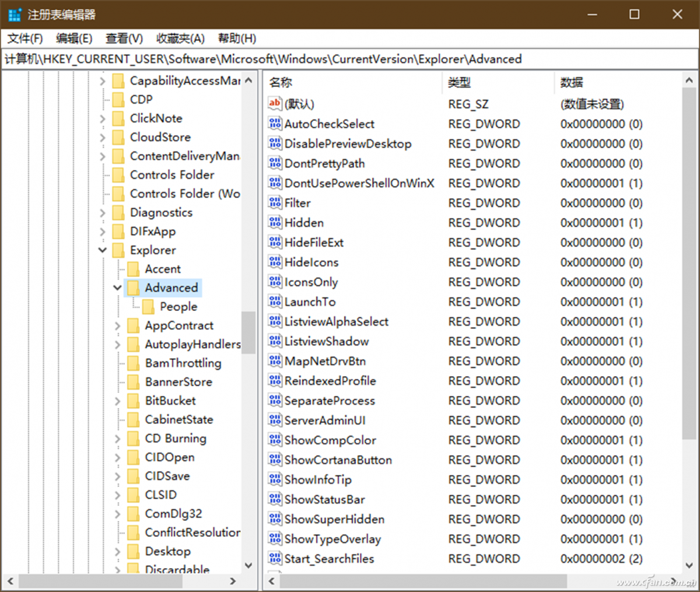This screenshot has width=700, height=592.
Task: Open the 查看(V) menu
Action: pos(123,38)
